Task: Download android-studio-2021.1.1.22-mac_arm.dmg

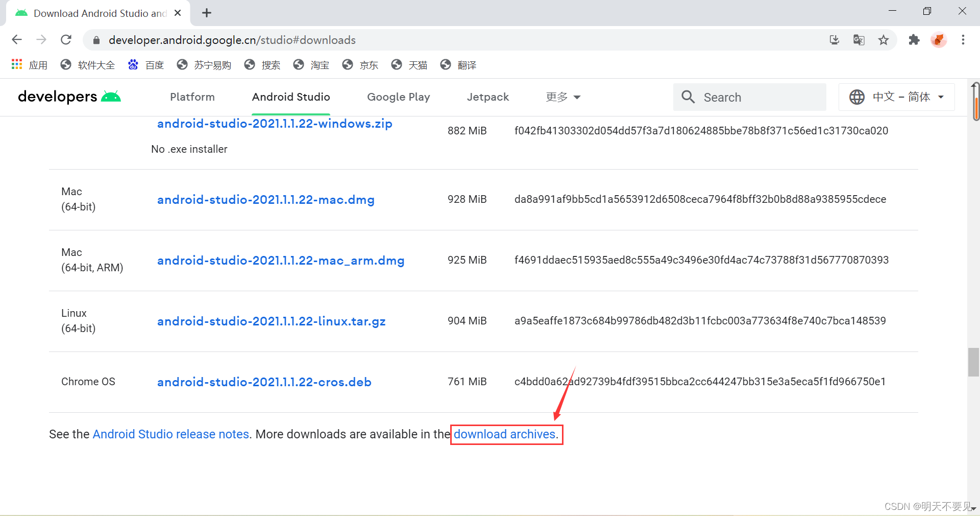Action: click(281, 261)
